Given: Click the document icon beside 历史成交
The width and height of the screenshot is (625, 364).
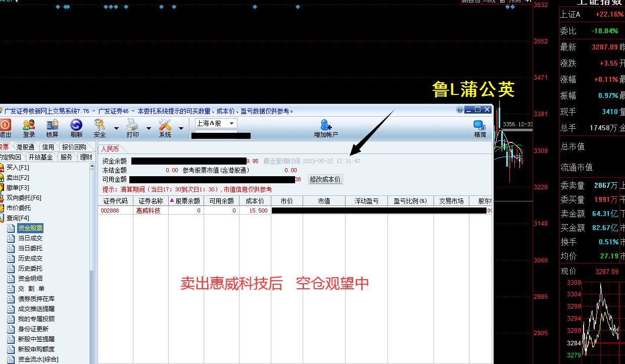Looking at the screenshot, I should (x=11, y=258).
